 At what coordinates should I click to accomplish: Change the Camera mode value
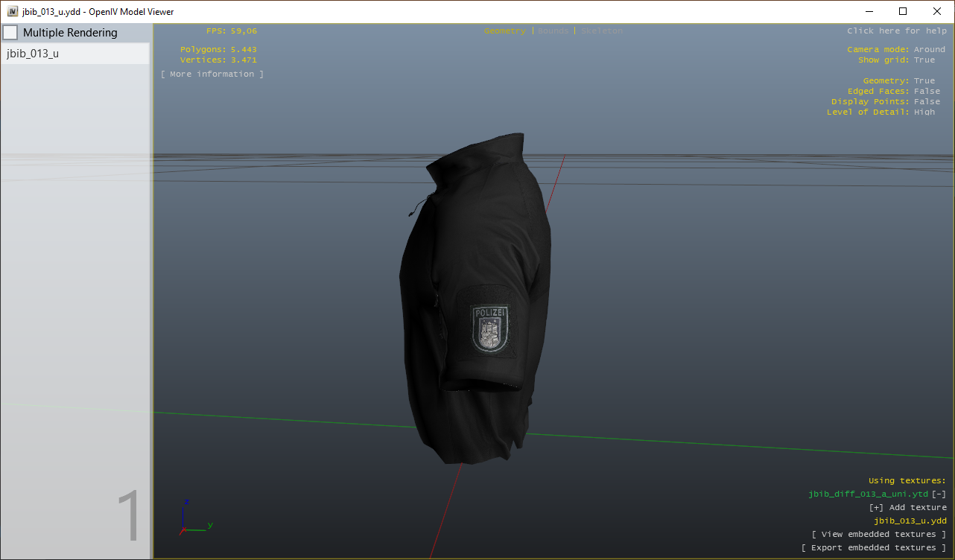click(929, 50)
